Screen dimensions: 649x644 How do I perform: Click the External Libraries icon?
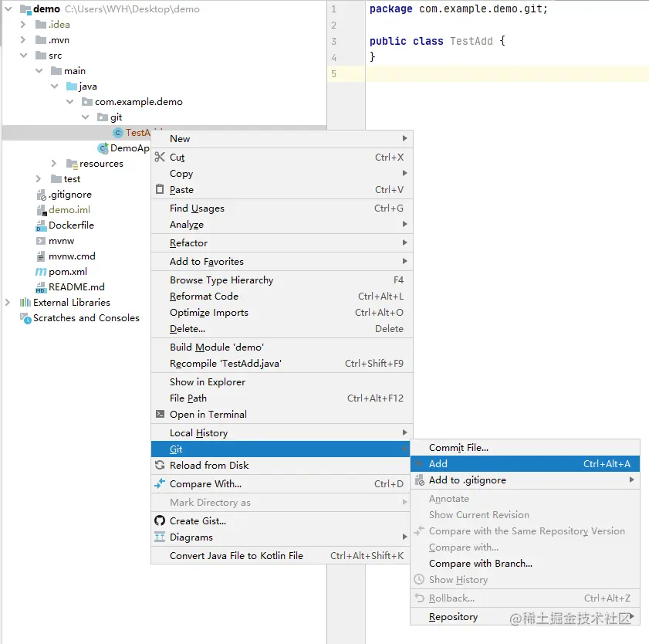[x=25, y=303]
